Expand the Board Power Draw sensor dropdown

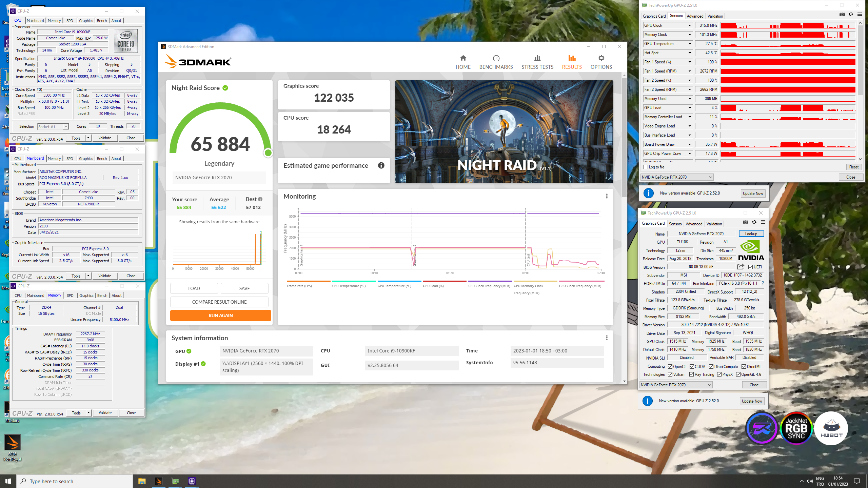click(689, 144)
